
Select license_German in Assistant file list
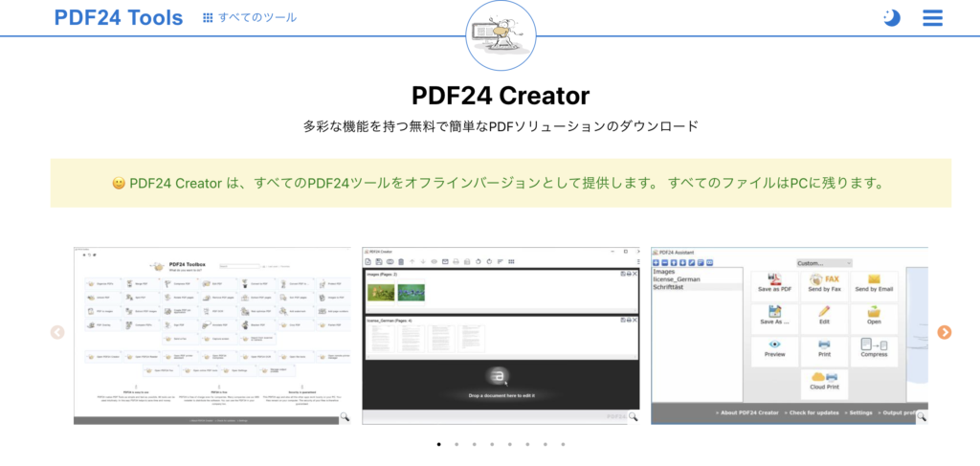coord(677,279)
